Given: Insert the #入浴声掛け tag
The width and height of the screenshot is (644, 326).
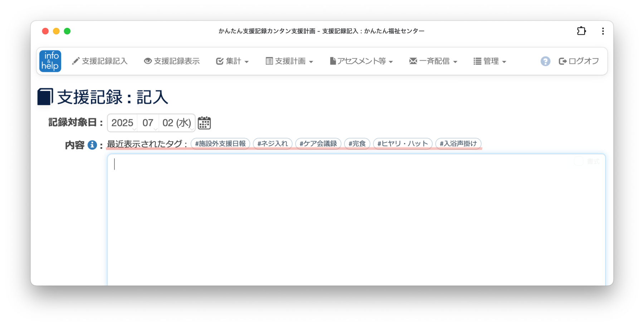Looking at the screenshot, I should (458, 143).
